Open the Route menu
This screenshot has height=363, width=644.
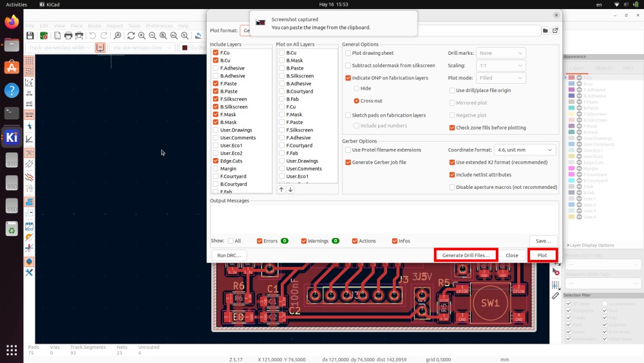point(94,26)
